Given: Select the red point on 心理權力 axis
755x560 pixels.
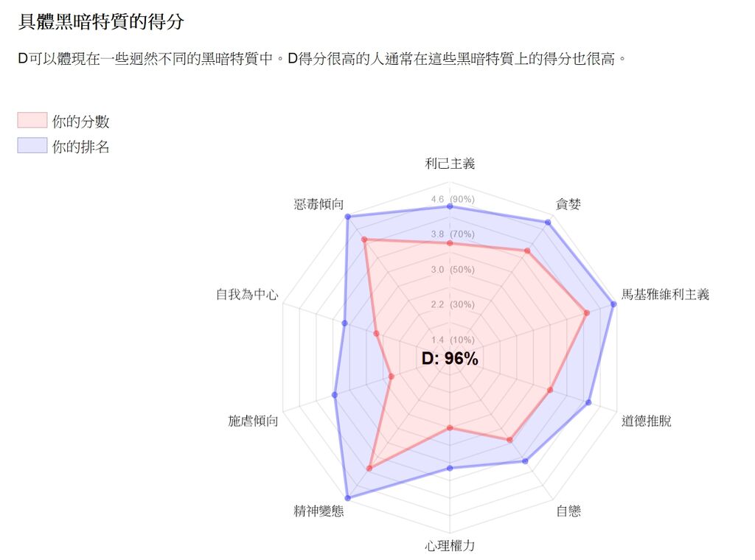Looking at the screenshot, I should click(450, 427).
